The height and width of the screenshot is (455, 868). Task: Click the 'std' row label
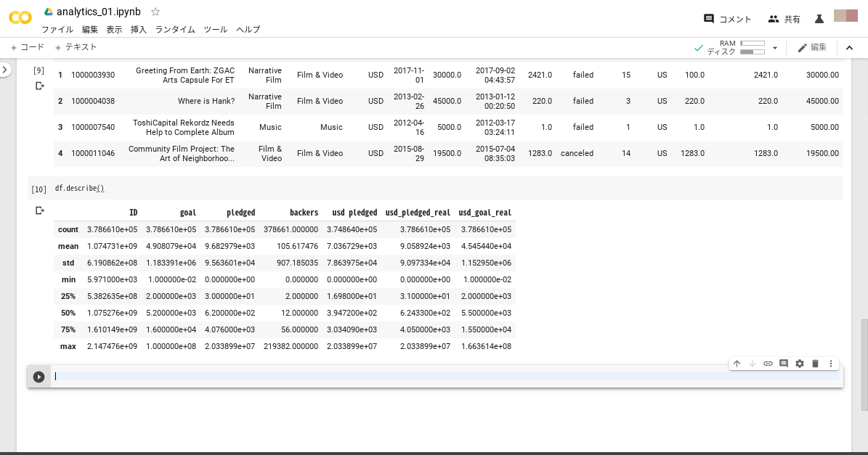click(x=68, y=263)
